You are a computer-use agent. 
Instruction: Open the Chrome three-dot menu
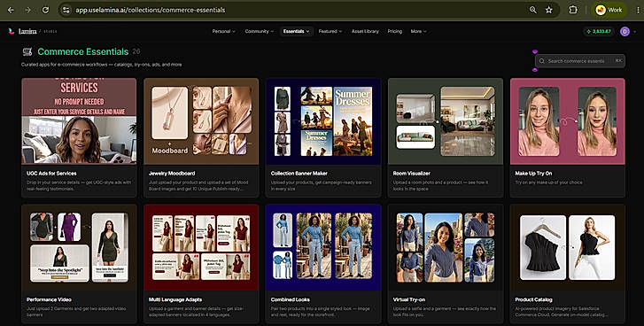point(638,10)
